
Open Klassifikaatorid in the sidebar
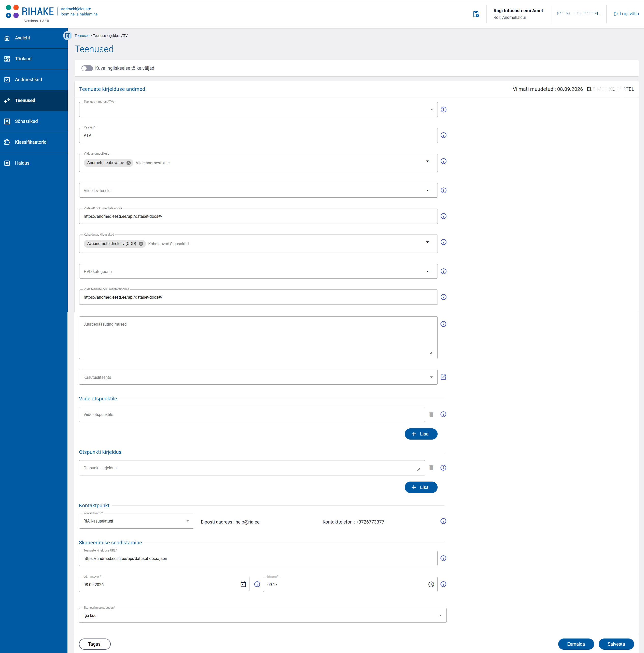click(x=34, y=142)
